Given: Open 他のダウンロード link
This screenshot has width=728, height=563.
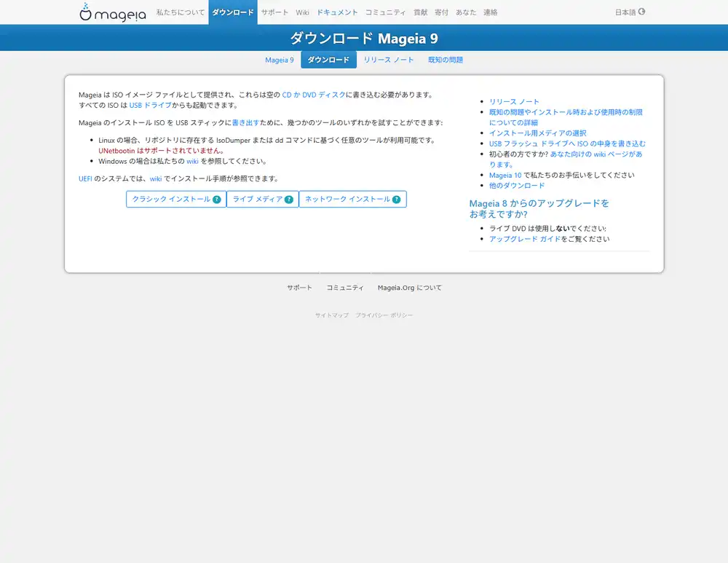Looking at the screenshot, I should 517,185.
